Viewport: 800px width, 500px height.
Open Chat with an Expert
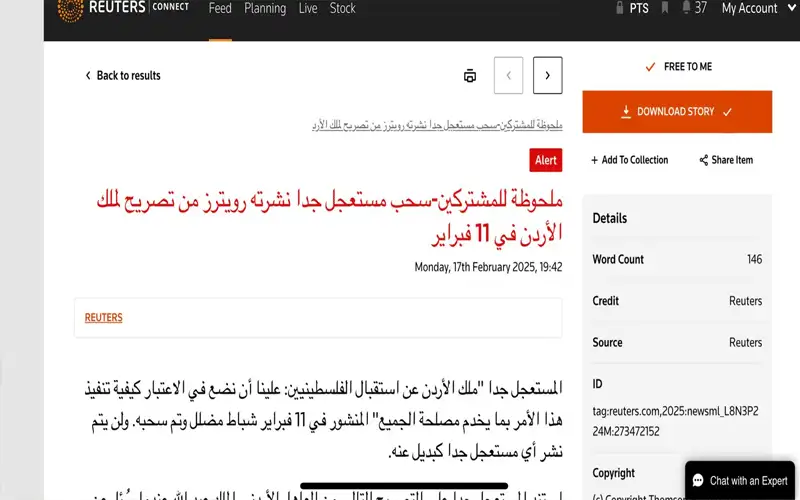pyautogui.click(x=740, y=481)
